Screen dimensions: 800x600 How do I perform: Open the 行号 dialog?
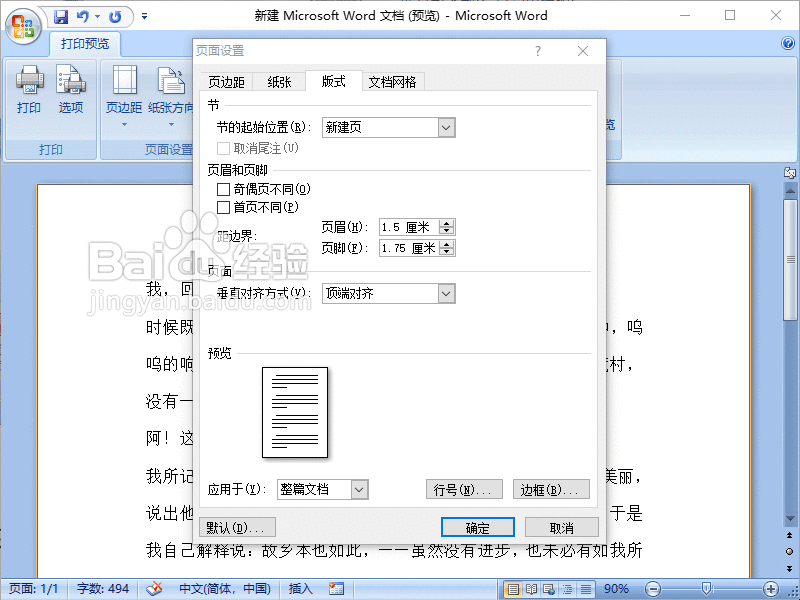(464, 489)
